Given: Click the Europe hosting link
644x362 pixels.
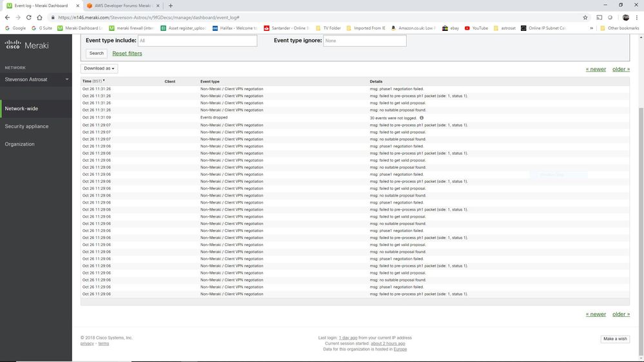Looking at the screenshot, I should 400,349.
